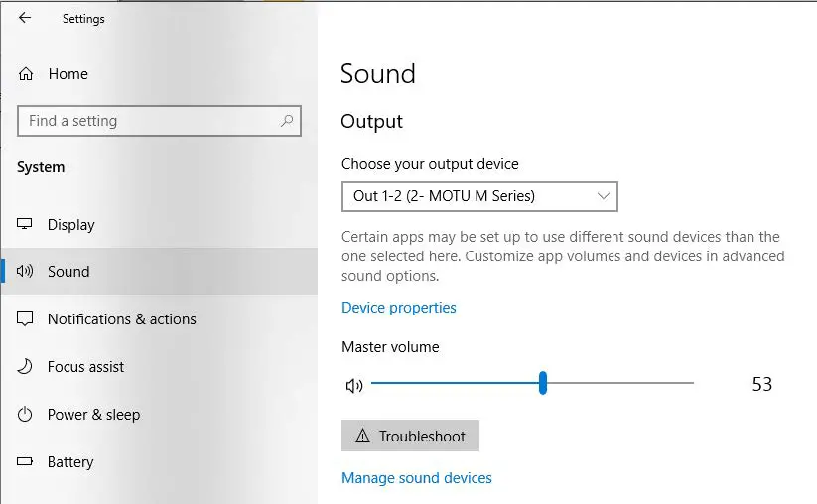Click the Home house icon
Screen dimensions: 817x504
click(26, 74)
